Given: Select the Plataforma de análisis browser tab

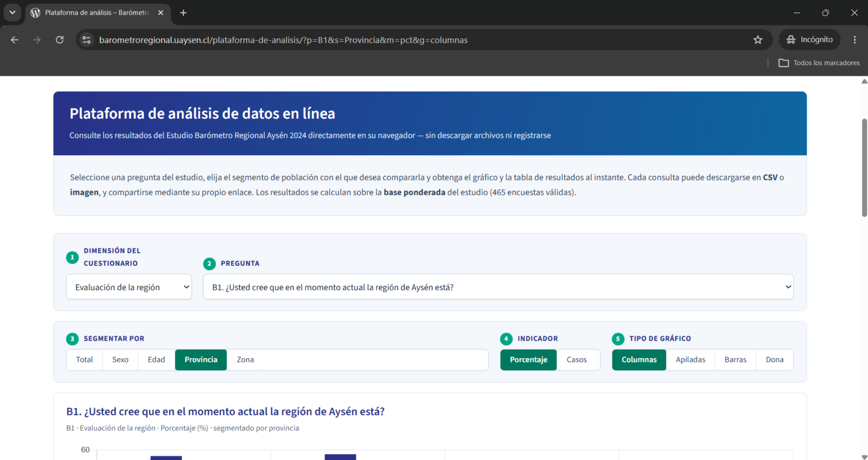Looking at the screenshot, I should [98, 12].
